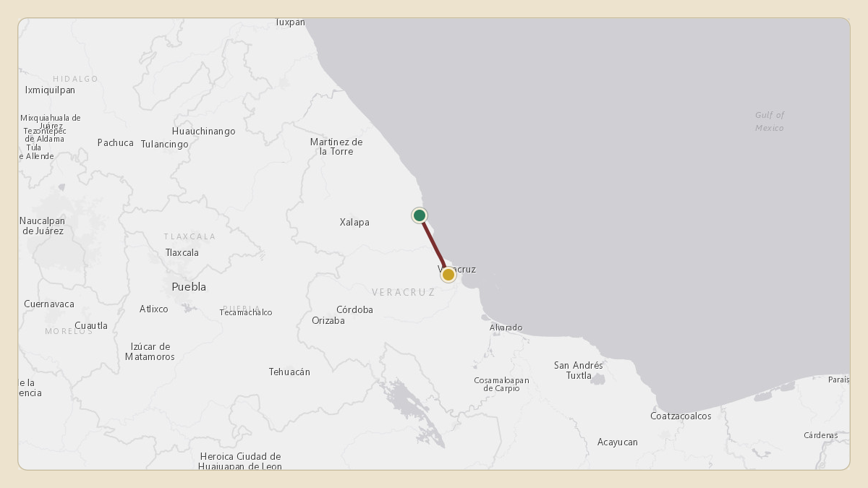Click the Tehuacán city label

tap(289, 372)
